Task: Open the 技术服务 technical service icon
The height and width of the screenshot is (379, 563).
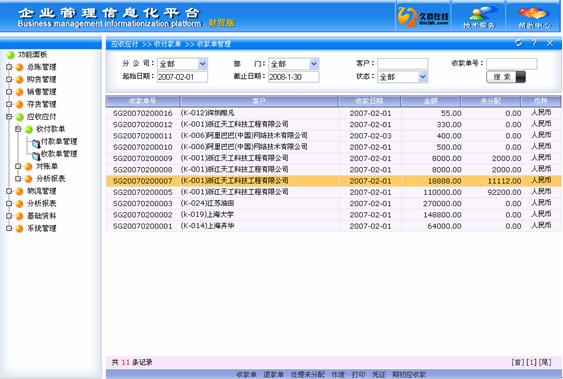Action: (479, 17)
